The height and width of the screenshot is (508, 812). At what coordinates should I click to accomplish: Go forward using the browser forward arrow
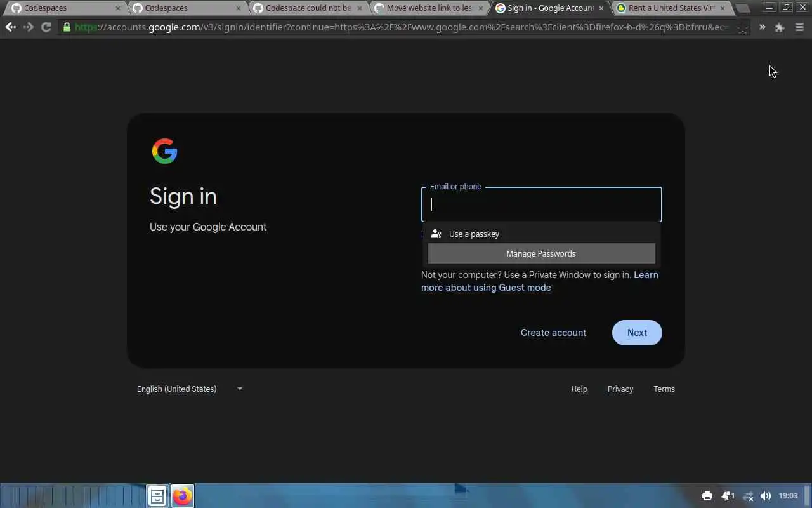tap(28, 27)
